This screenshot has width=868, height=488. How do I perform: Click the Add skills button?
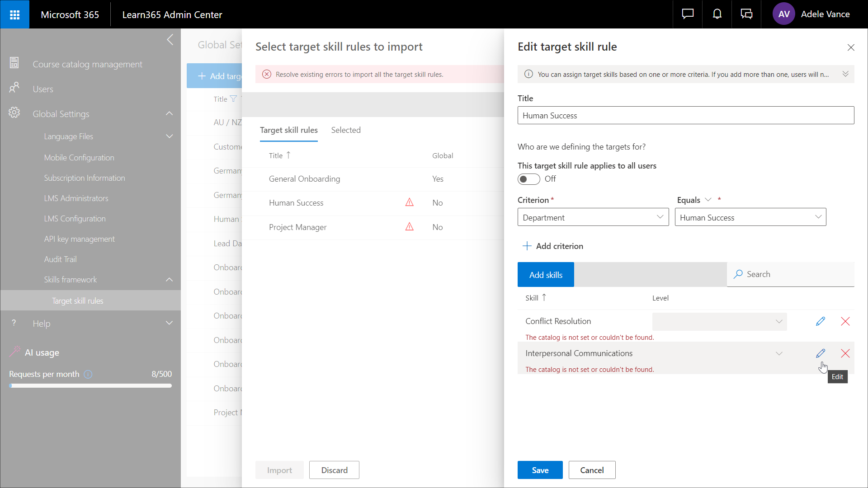546,275
